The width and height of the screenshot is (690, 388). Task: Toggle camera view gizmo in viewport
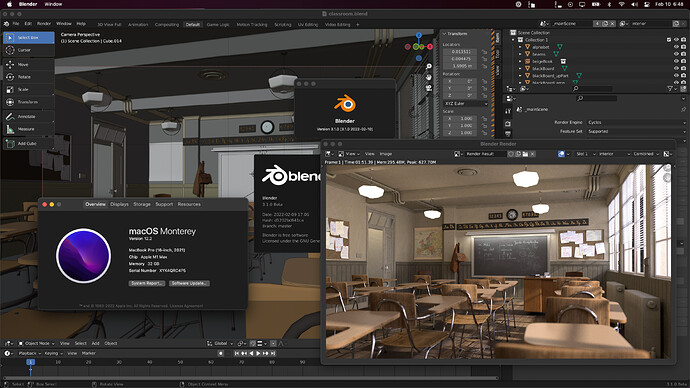coord(429,88)
